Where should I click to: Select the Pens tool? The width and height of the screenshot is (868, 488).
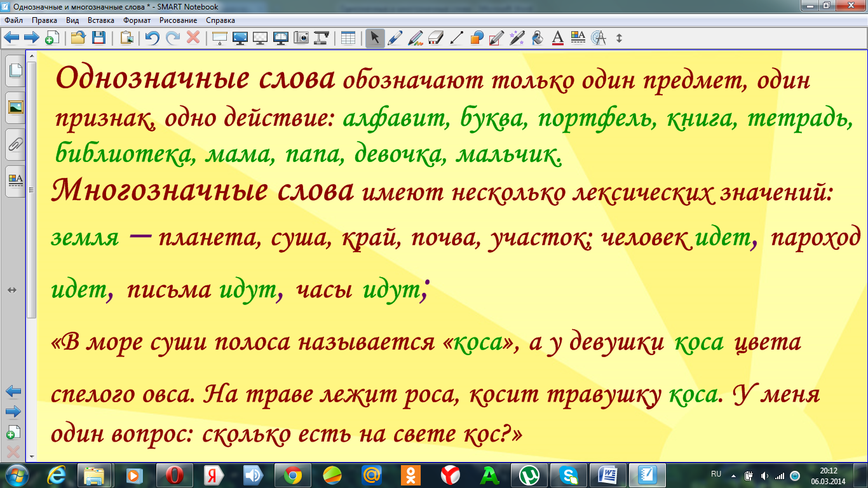click(395, 38)
